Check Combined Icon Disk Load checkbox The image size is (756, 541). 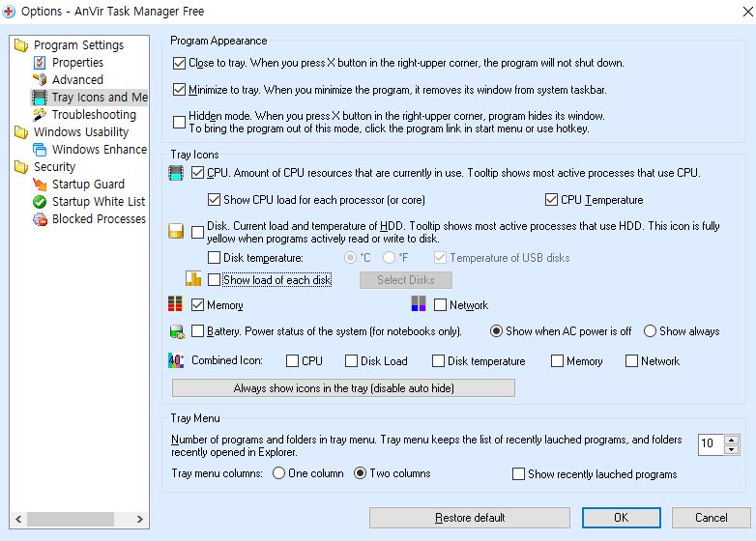[352, 360]
